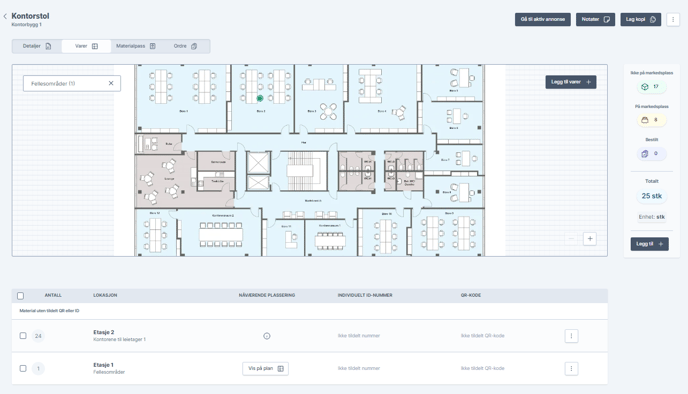Zoom out the floor plan with minus
Screen dimensions: 688x394
click(x=571, y=239)
